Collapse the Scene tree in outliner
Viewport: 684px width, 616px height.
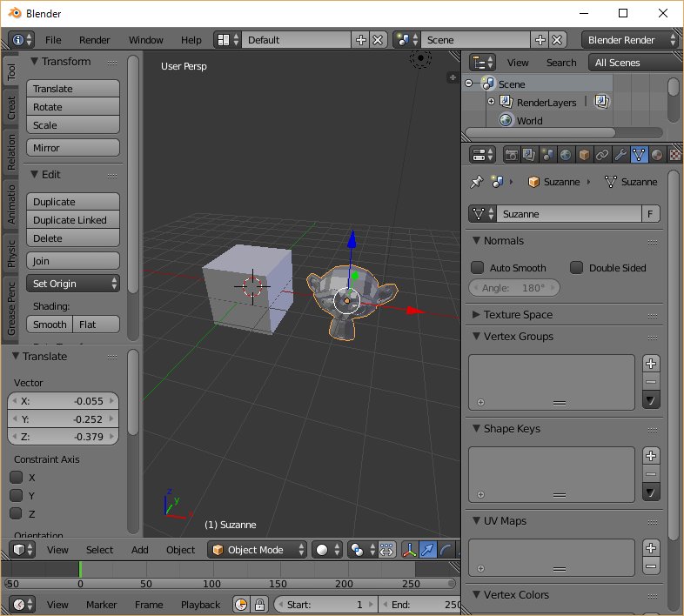(x=468, y=83)
